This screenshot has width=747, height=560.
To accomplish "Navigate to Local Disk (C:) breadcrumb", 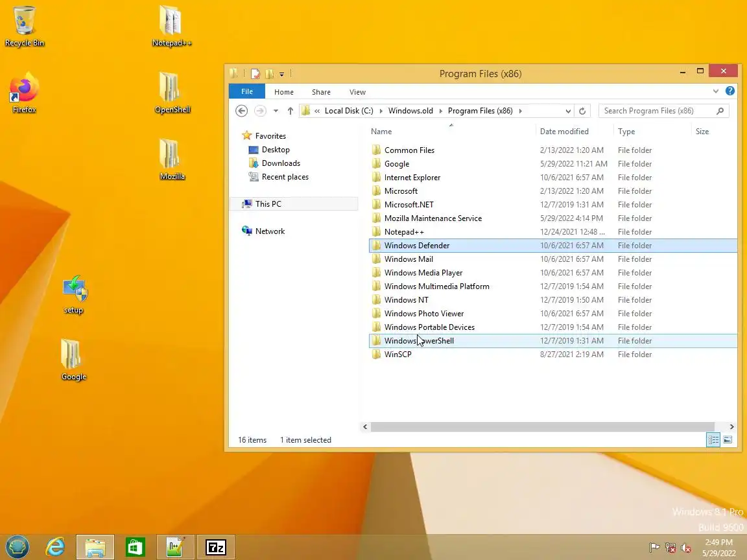I will pyautogui.click(x=349, y=111).
